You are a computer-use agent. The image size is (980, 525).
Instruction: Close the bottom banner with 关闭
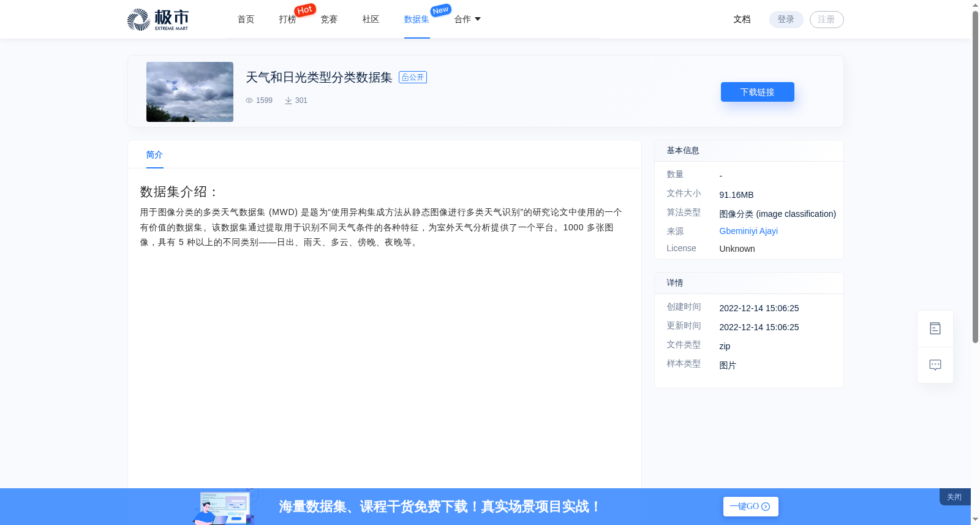click(x=954, y=497)
